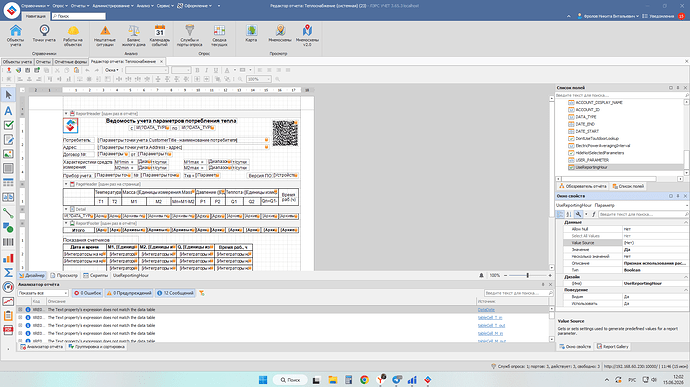This screenshot has width=690, height=387.
Task: Open the Report Gallery panel tab
Action: pyautogui.click(x=613, y=347)
